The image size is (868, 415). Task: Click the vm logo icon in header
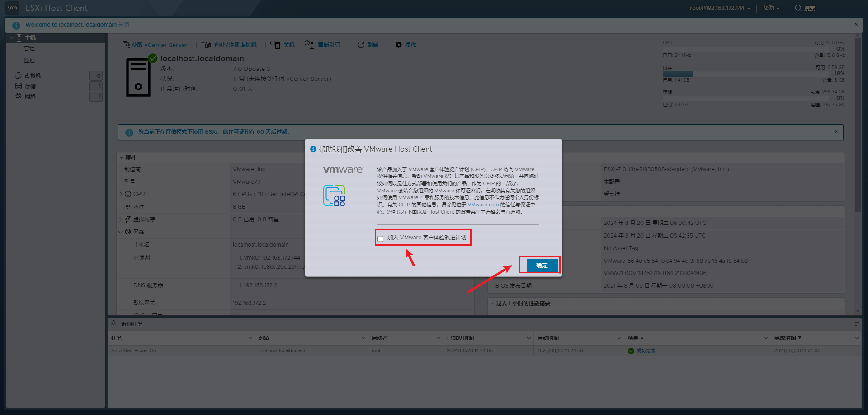coord(12,8)
